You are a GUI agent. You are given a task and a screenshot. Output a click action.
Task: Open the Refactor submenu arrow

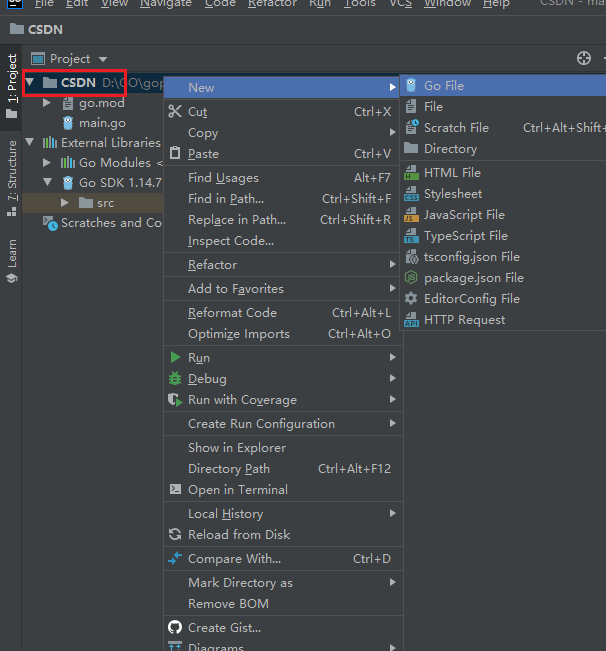pyautogui.click(x=392, y=264)
